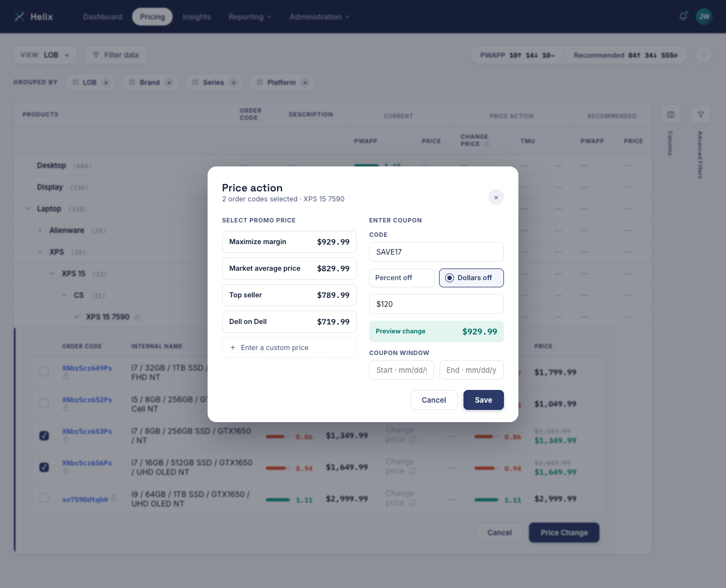The height and width of the screenshot is (588, 726).
Task: Click the coupon window End date field
Action: (472, 370)
